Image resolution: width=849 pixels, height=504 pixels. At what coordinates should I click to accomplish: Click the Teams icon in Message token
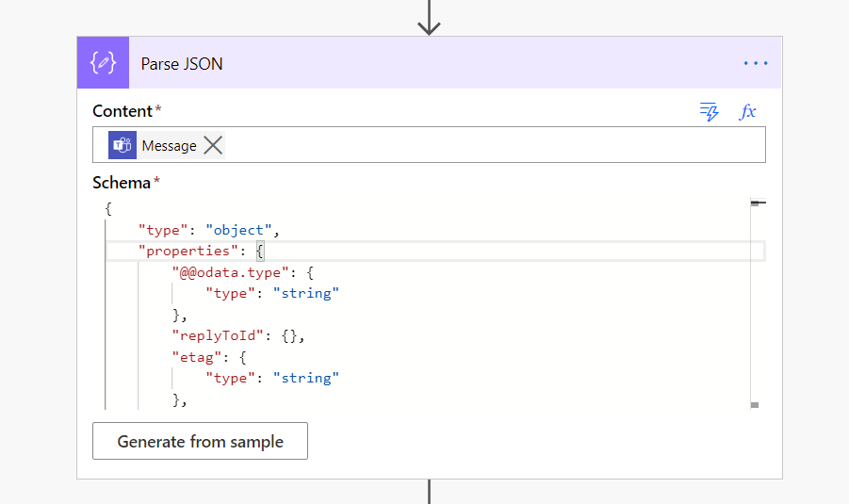point(122,145)
